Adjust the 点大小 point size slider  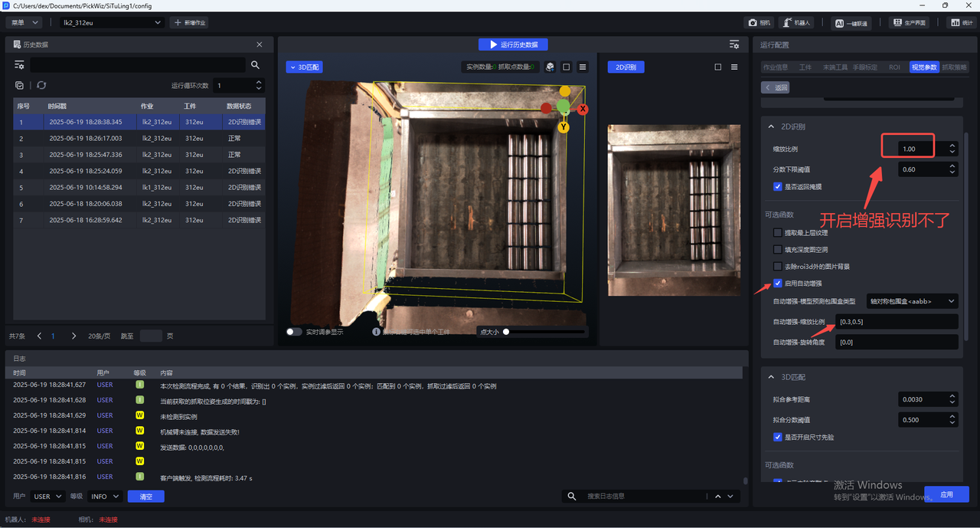[506, 332]
